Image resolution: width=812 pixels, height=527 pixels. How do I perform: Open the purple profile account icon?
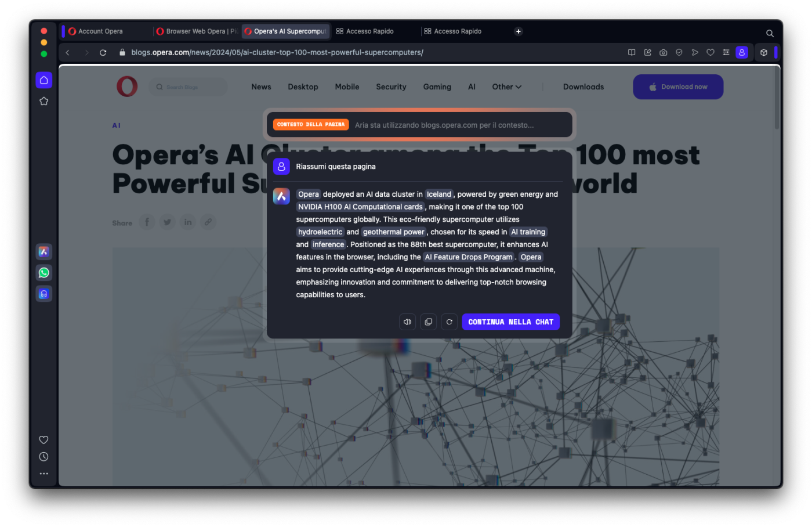tap(742, 52)
